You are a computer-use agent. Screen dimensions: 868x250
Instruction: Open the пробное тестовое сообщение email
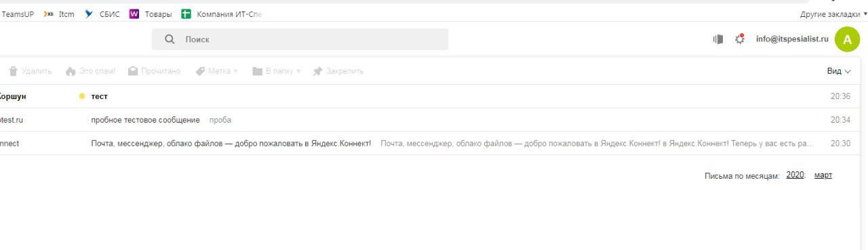pyautogui.click(x=145, y=120)
